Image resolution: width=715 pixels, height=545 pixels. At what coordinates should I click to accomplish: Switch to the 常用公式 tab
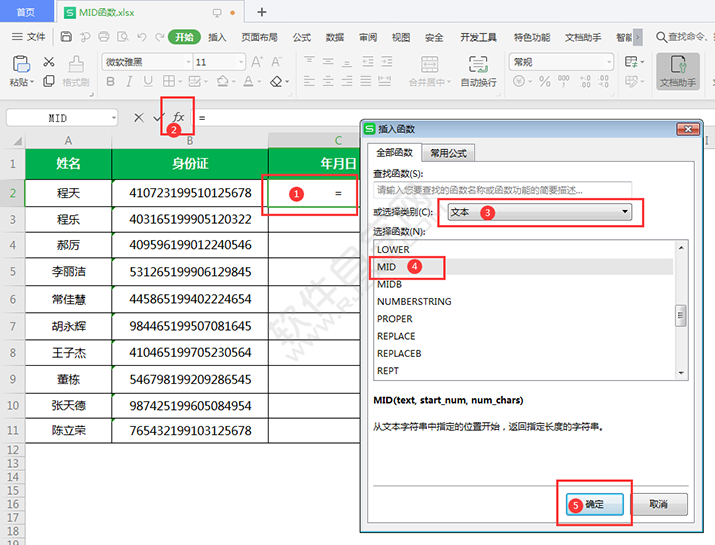[446, 153]
